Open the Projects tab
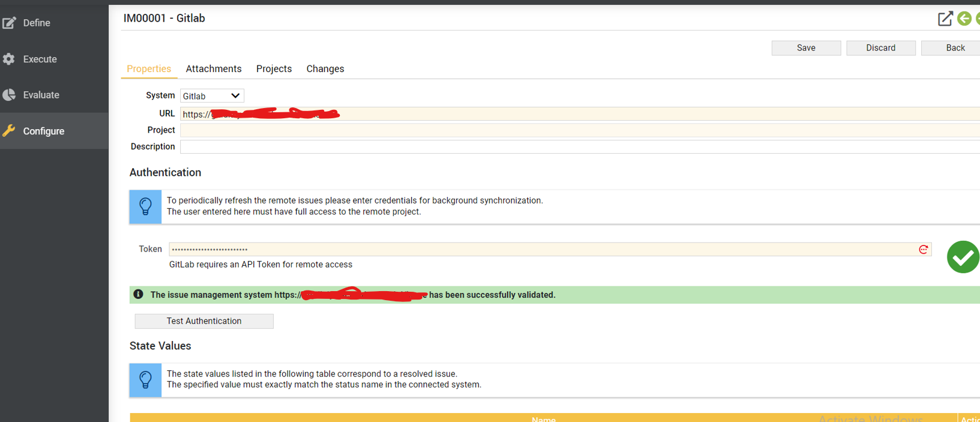Viewport: 980px width, 422px height. tap(274, 69)
